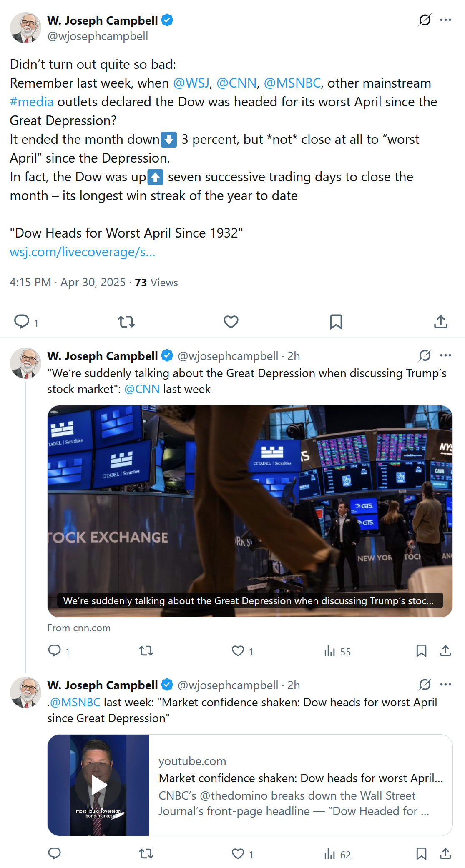465x868 pixels.
Task: Like the CNN reply tweet
Action: [x=238, y=651]
